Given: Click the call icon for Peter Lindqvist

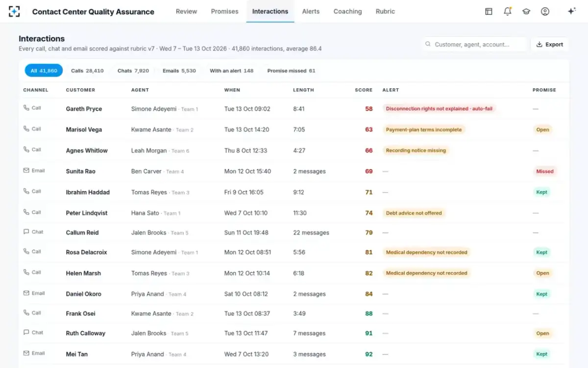Looking at the screenshot, I should click(26, 212).
